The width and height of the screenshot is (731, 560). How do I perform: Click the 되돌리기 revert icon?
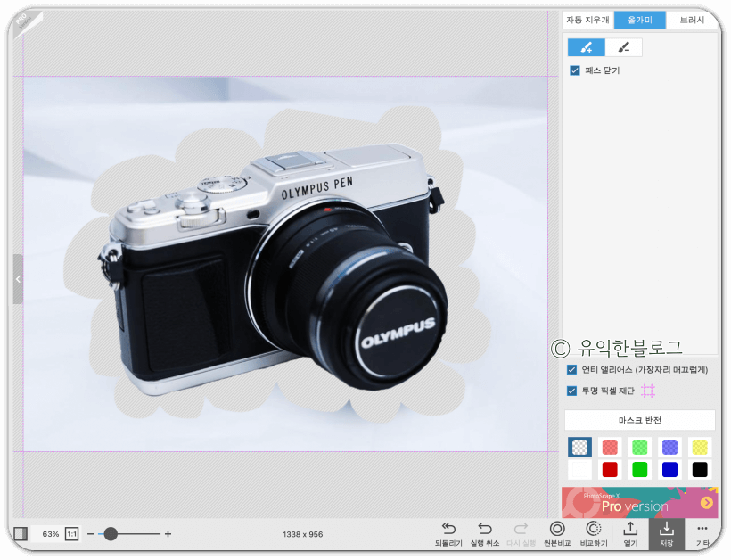(448, 534)
